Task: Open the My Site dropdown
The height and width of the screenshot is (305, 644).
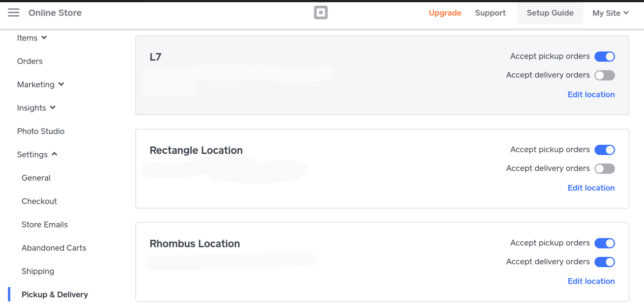Action: (x=610, y=13)
